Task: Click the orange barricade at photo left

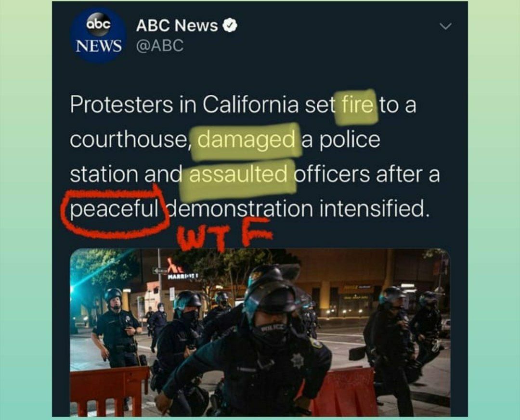Action: point(109,392)
